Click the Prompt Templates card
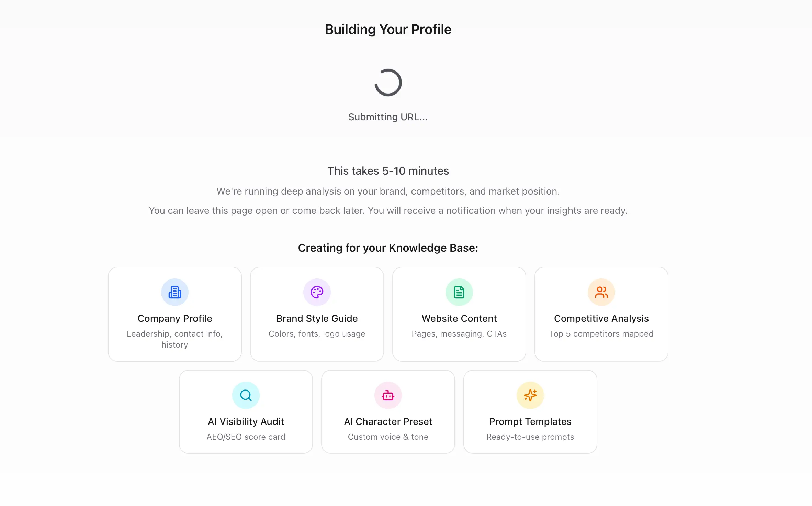This screenshot has height=506, width=812. 530,411
